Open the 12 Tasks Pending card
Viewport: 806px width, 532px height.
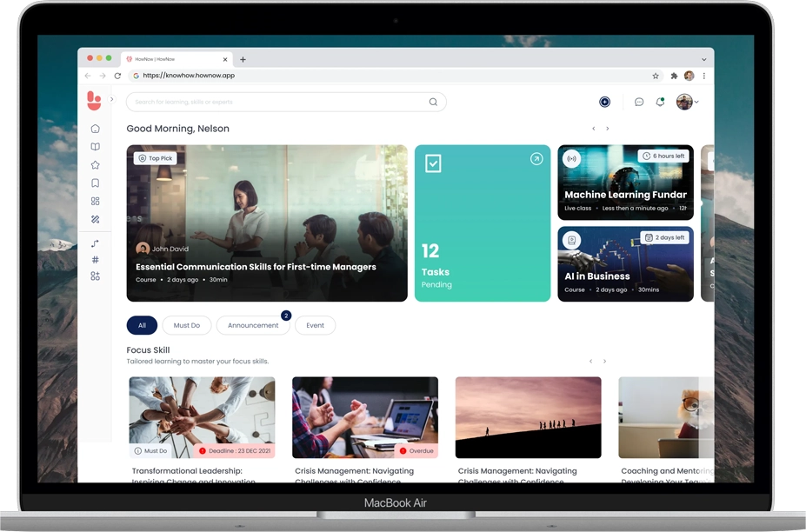483,223
